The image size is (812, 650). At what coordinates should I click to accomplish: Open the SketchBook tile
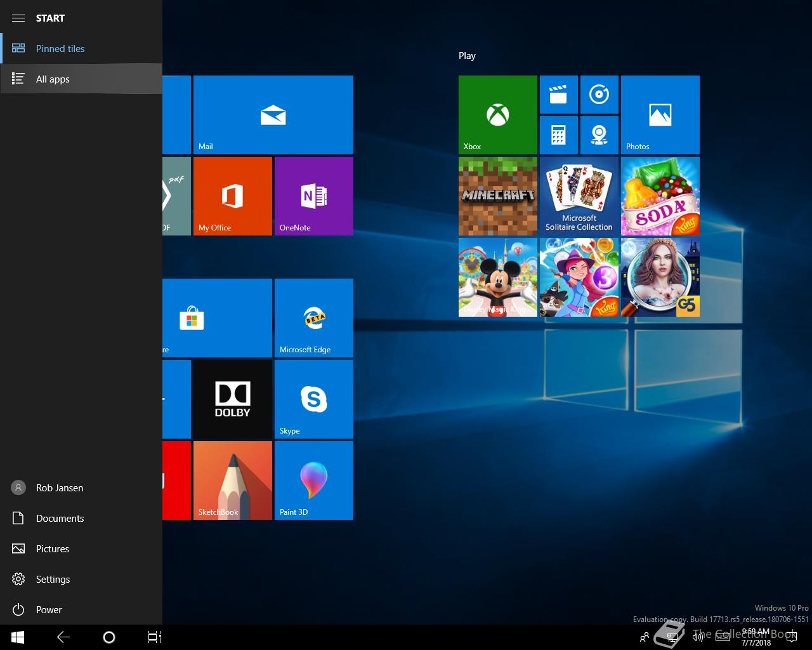(x=232, y=481)
